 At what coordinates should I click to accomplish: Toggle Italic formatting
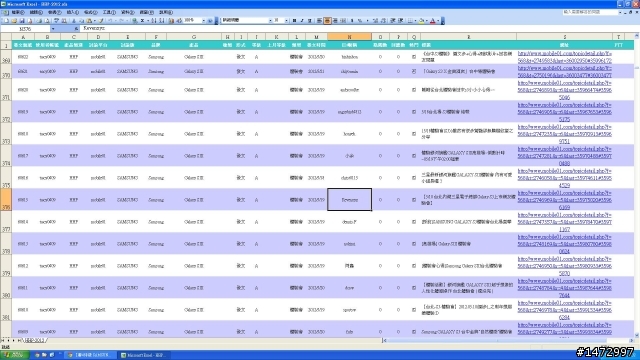[302, 20]
